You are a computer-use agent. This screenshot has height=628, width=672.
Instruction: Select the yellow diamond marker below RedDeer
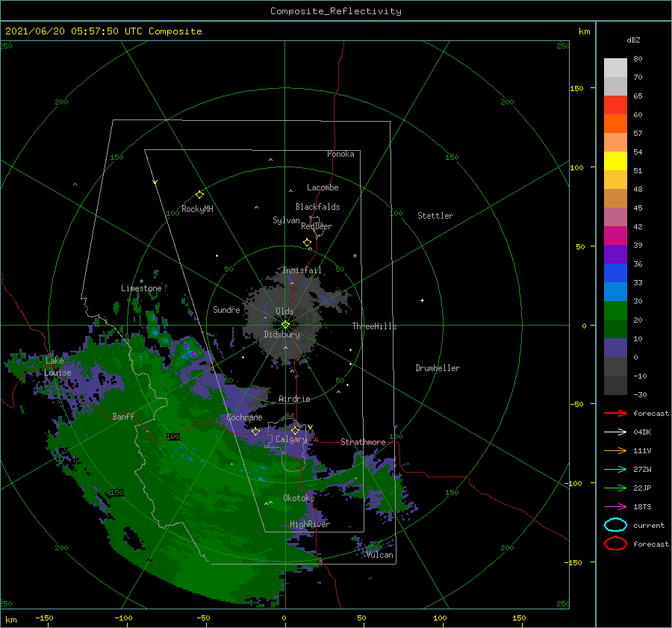[x=308, y=243]
